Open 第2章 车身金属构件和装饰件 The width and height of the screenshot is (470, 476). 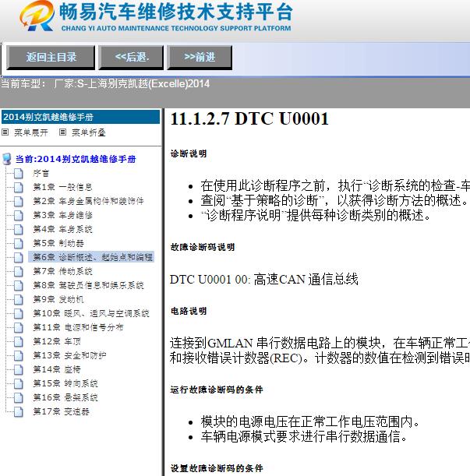[x=88, y=201]
